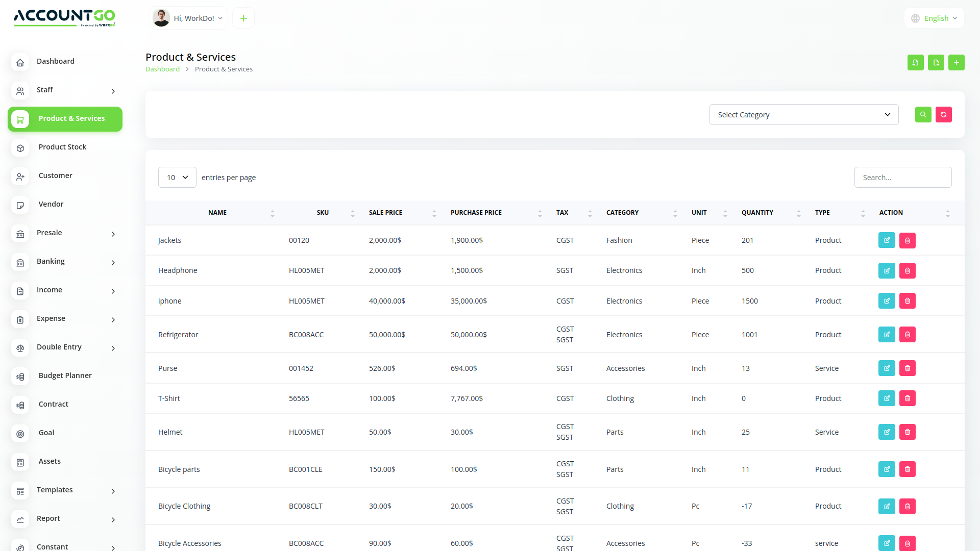This screenshot has height=551, width=980.
Task: Edit the Refrigerator row with the pencil icon
Action: [x=887, y=334]
